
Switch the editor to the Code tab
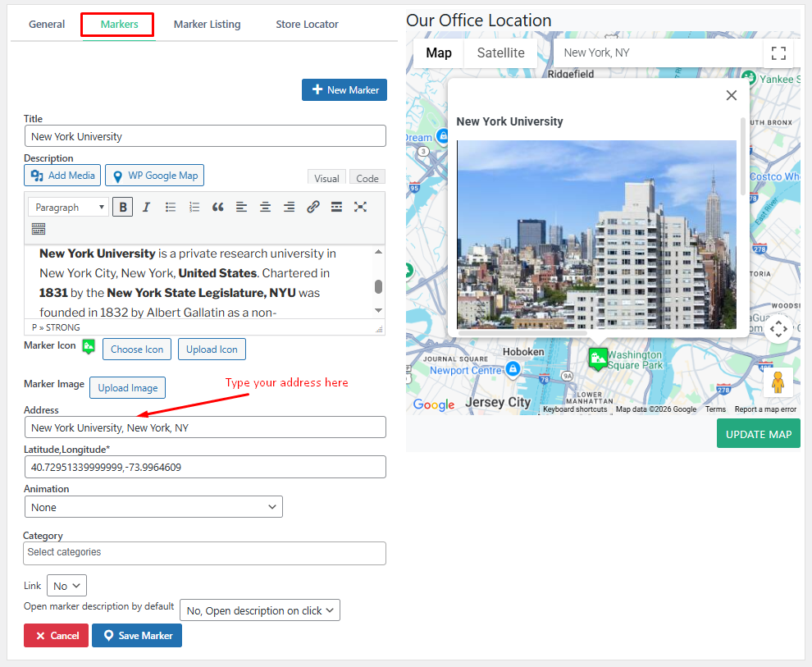click(x=367, y=178)
